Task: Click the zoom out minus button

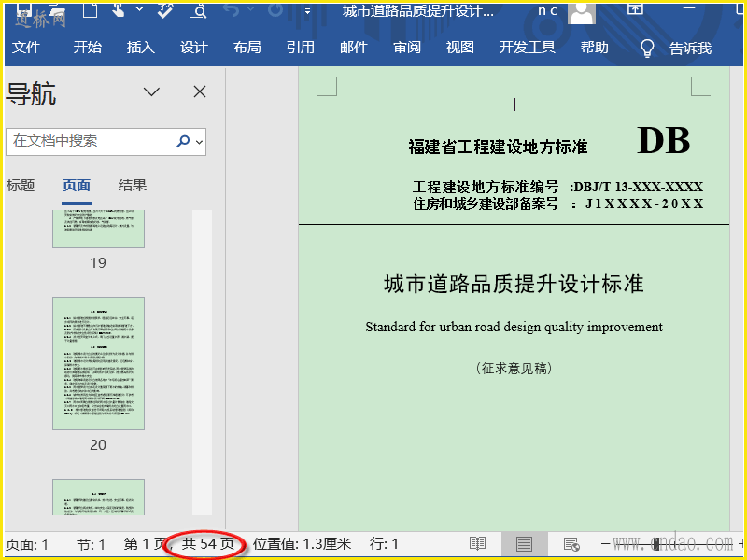Action: (x=605, y=543)
